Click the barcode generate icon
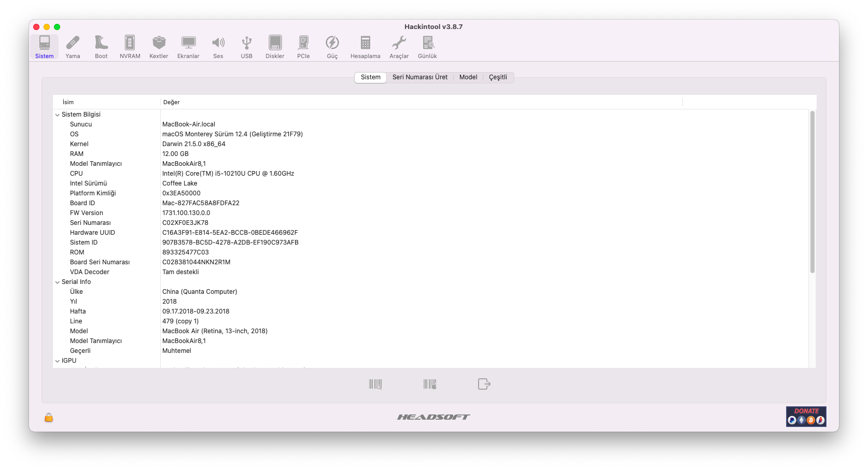 (430, 384)
